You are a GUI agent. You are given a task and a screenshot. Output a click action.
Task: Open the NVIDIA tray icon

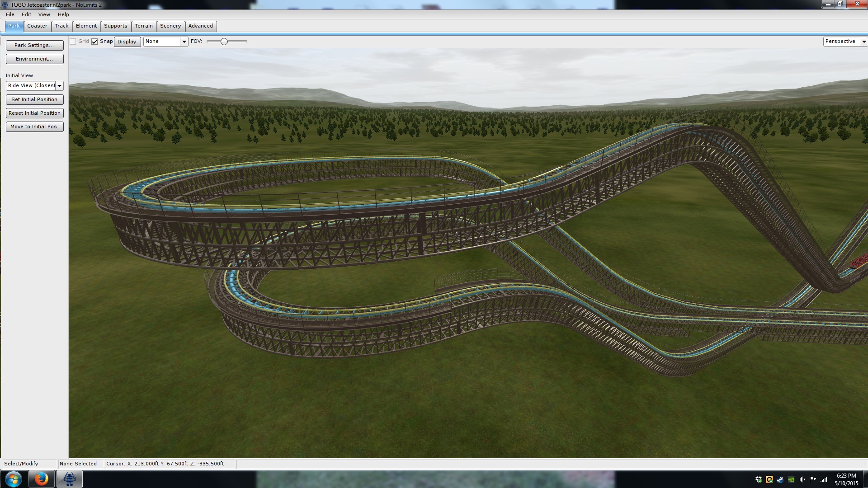(791, 479)
